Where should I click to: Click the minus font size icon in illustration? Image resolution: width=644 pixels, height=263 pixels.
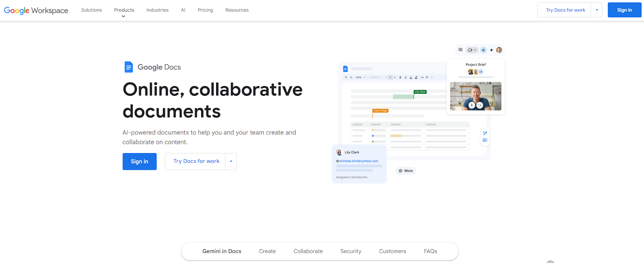[386, 77]
